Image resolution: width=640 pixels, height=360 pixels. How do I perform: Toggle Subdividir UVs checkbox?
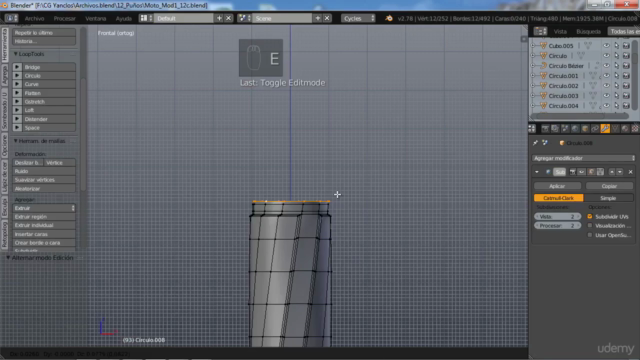pyautogui.click(x=590, y=216)
